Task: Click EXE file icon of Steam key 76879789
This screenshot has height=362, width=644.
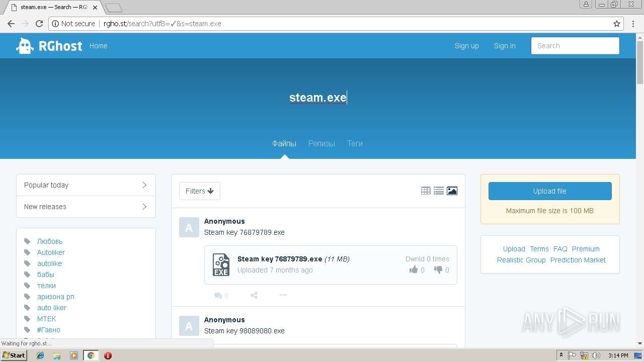Action: [221, 265]
